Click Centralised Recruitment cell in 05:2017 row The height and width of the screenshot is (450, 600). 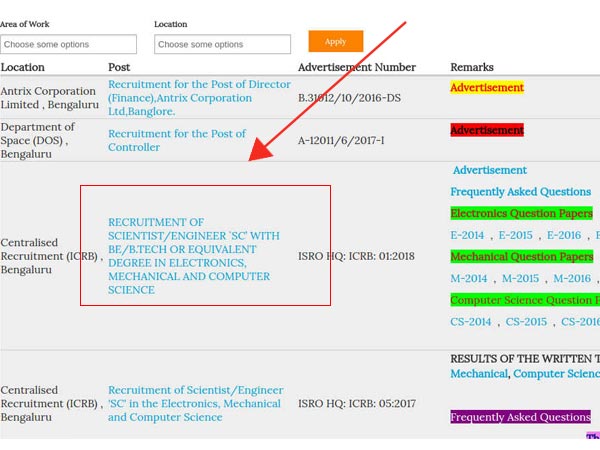52,404
